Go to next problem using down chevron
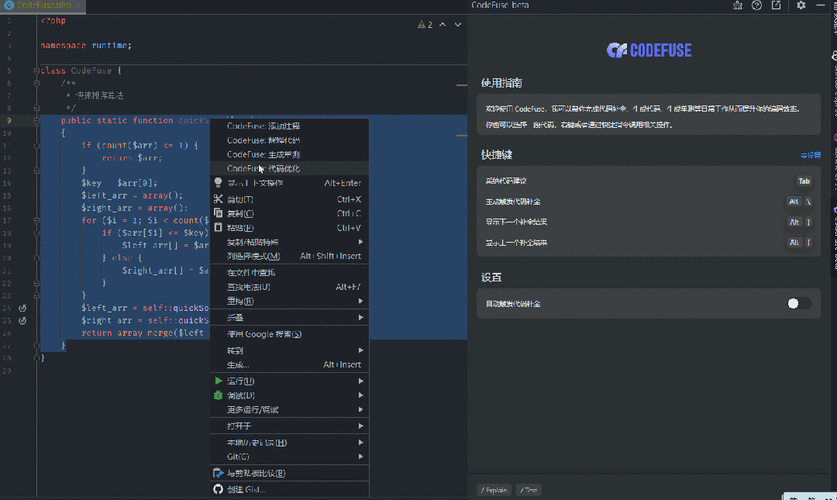Image resolution: width=837 pixels, height=500 pixels. [457, 25]
